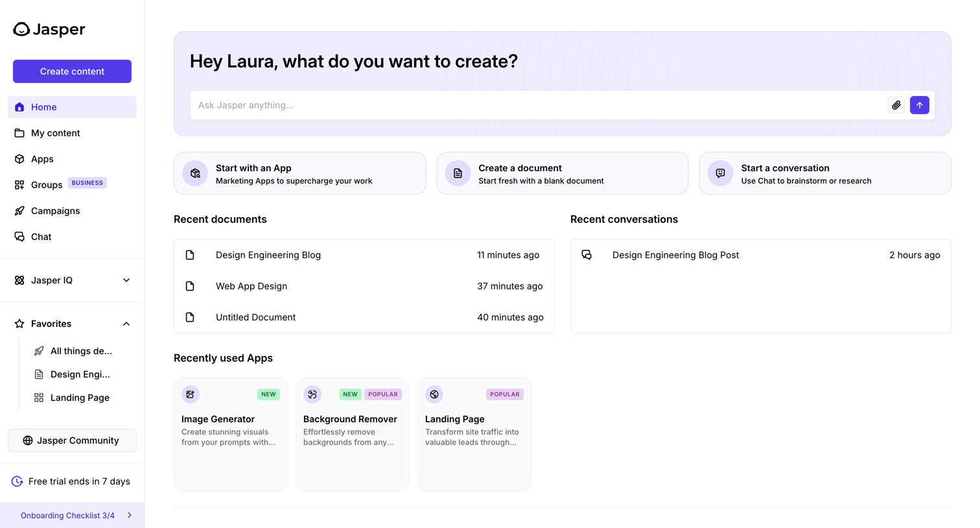Click the Apps cube icon
980x528 pixels.
[19, 159]
